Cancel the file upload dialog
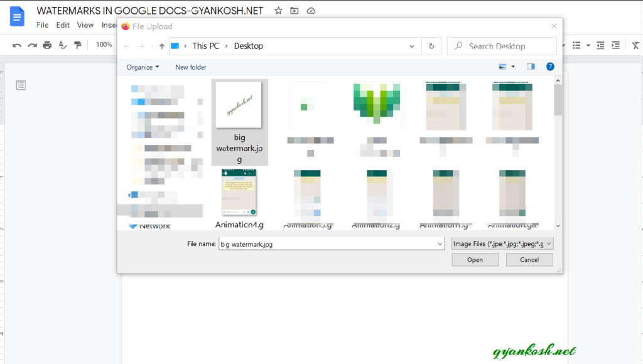 click(529, 259)
